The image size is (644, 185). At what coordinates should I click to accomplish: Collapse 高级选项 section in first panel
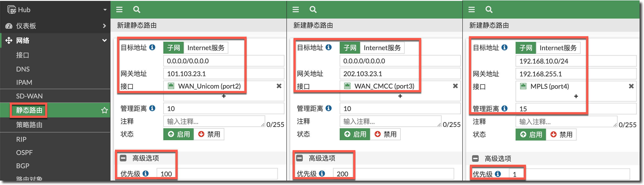click(x=123, y=158)
